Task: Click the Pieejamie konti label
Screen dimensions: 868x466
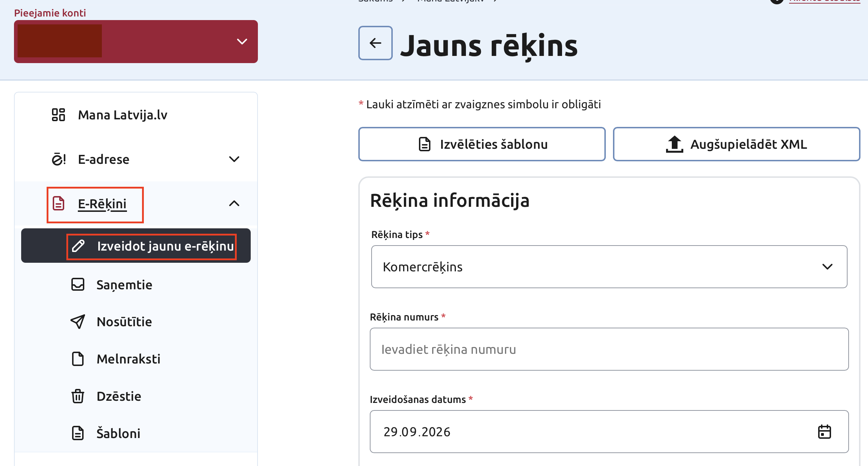Action: pyautogui.click(x=50, y=13)
